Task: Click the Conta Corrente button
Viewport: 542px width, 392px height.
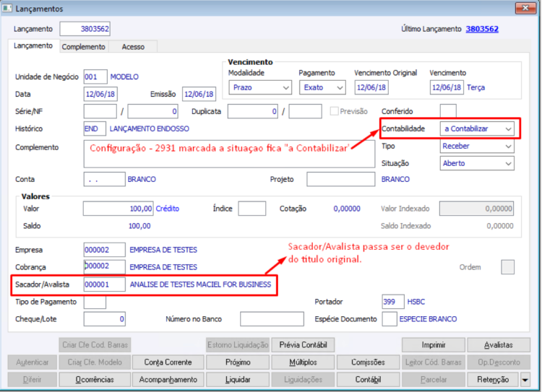Action: pyautogui.click(x=168, y=362)
